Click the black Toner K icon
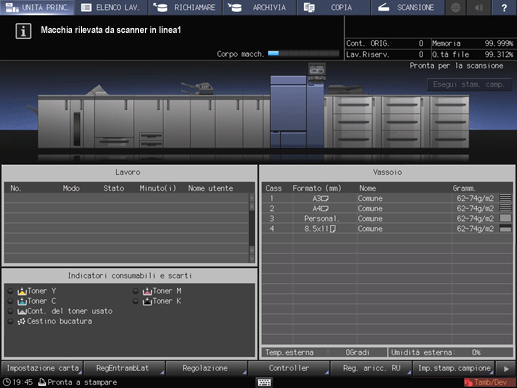 147,301
